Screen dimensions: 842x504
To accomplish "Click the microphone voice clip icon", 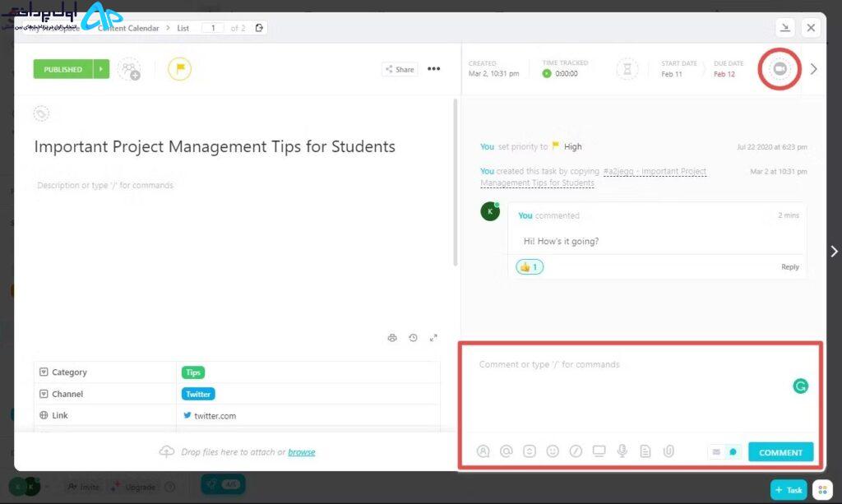I will click(x=622, y=451).
